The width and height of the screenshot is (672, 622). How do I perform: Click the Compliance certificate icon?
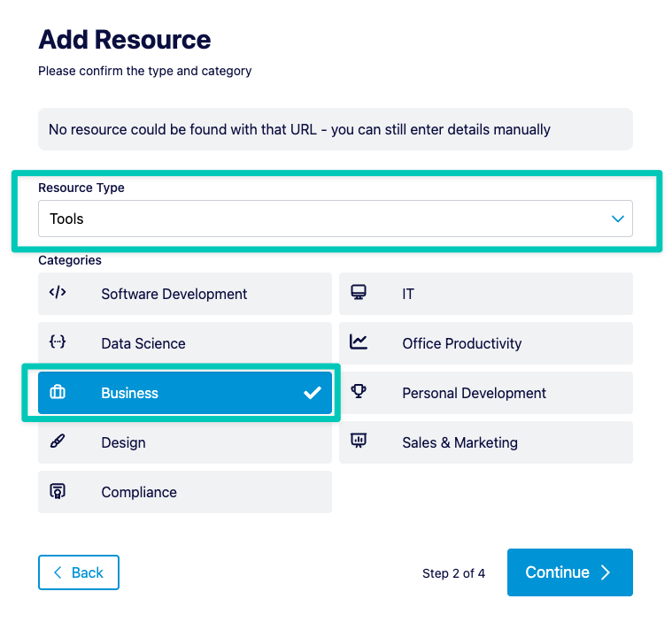(x=58, y=491)
